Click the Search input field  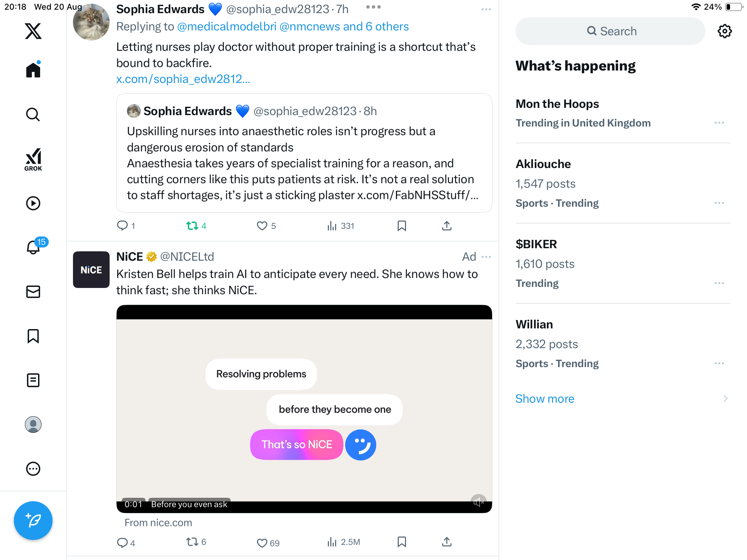tap(610, 31)
